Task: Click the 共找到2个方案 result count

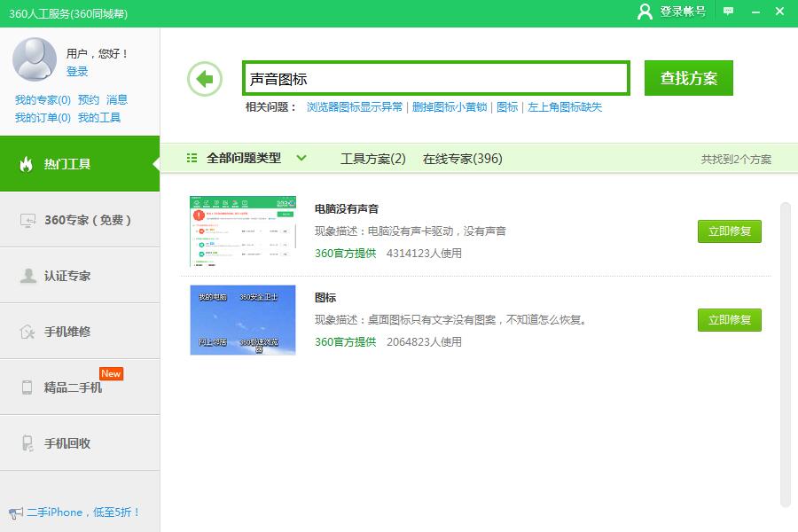Action: 736,160
